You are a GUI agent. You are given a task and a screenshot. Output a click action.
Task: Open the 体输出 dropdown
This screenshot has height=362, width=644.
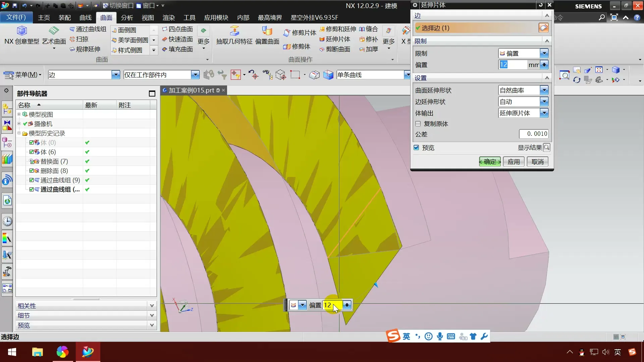[544, 113]
